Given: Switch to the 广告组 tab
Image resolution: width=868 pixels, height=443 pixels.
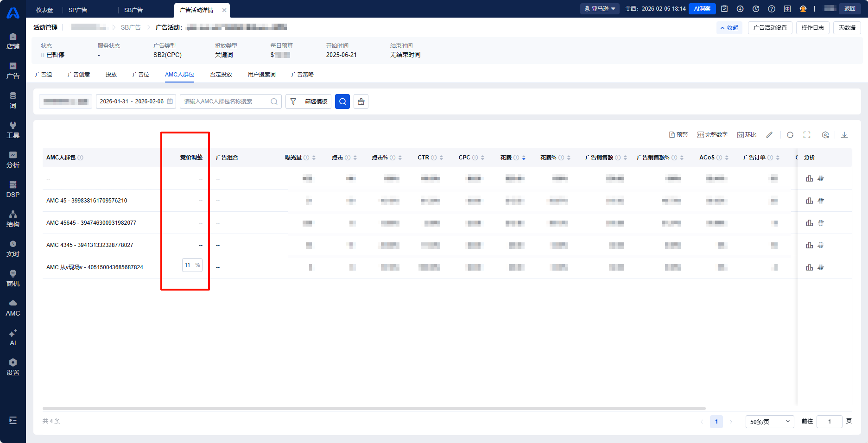Looking at the screenshot, I should [x=44, y=75].
